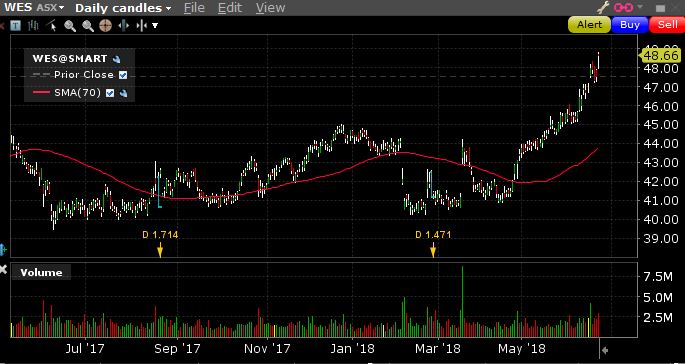Image resolution: width=685 pixels, height=364 pixels.
Task: Click the 2.5M volume axis label
Action: [x=658, y=318]
